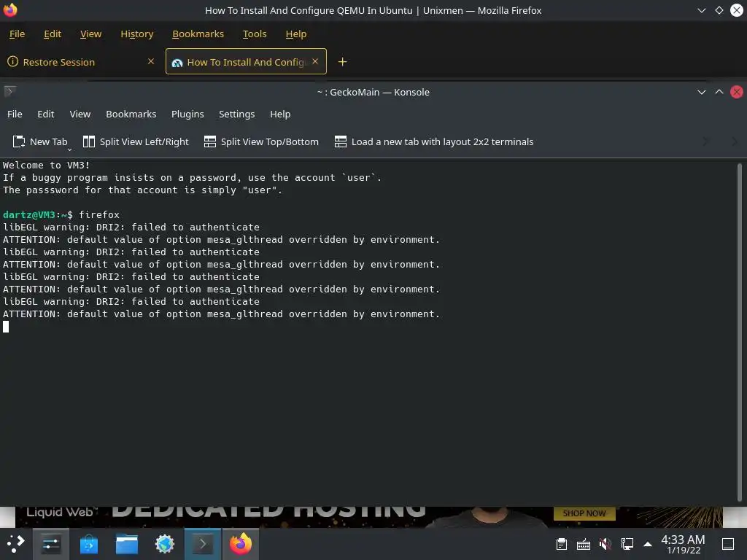Launch Discover software store from taskbar

pyautogui.click(x=88, y=544)
